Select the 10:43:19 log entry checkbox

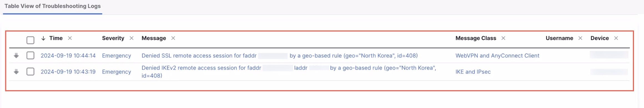tap(31, 72)
